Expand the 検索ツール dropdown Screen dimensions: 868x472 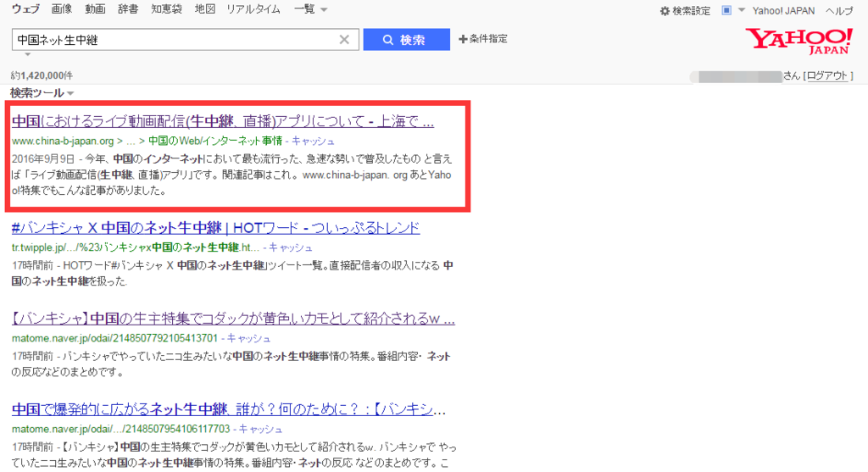coord(42,93)
